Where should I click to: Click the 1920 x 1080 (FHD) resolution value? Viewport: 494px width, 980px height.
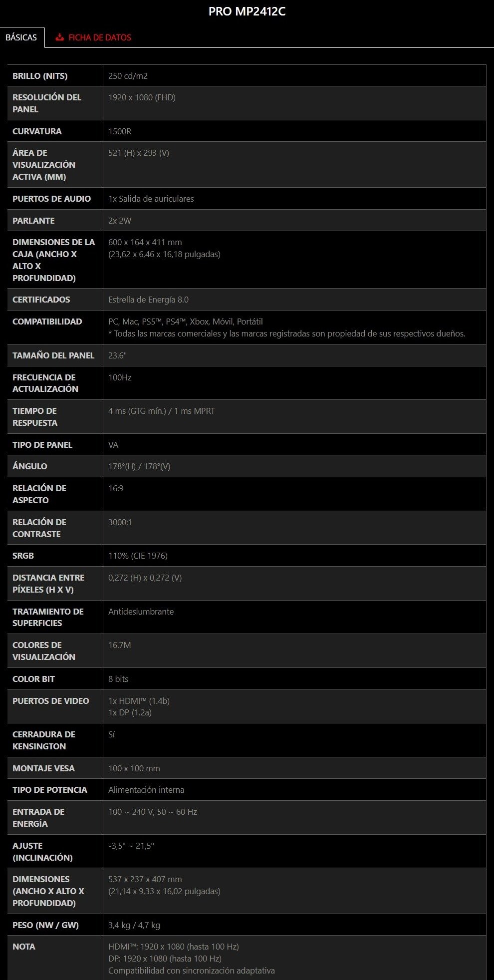pos(142,97)
